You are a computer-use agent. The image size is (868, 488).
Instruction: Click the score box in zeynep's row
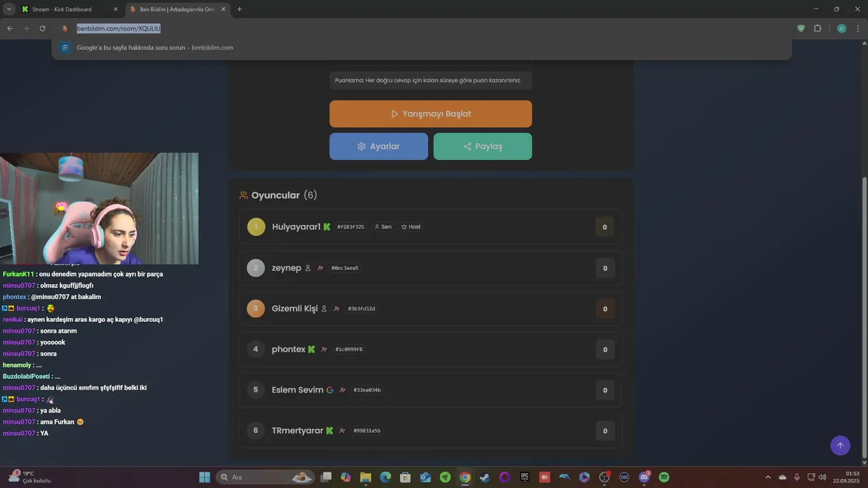click(605, 268)
